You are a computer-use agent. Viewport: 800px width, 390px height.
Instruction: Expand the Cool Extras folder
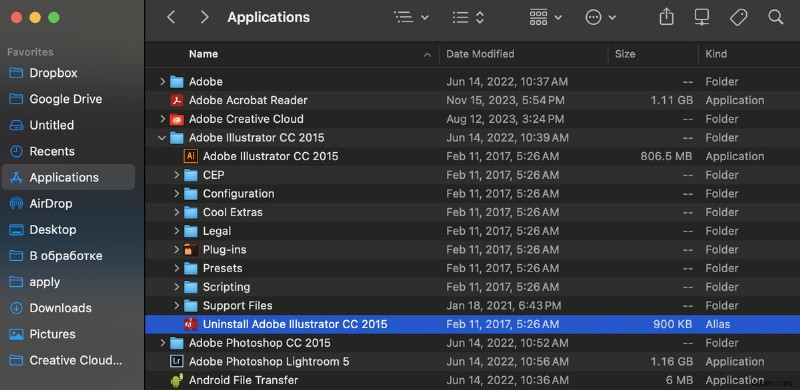pos(177,212)
